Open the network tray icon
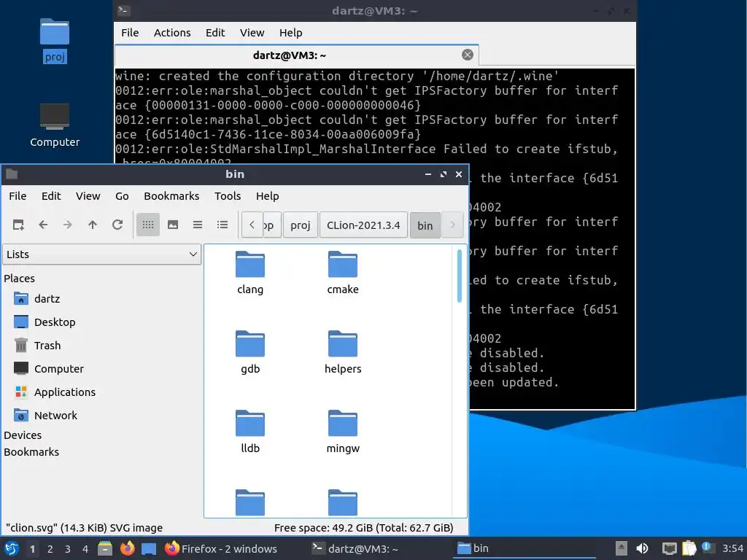The width and height of the screenshot is (747, 560). coord(670,548)
